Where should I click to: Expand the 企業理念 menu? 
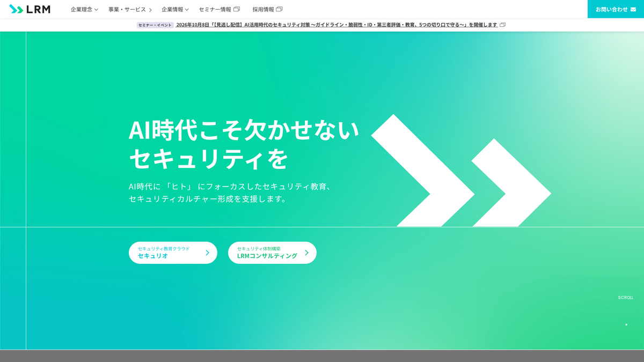coord(84,9)
